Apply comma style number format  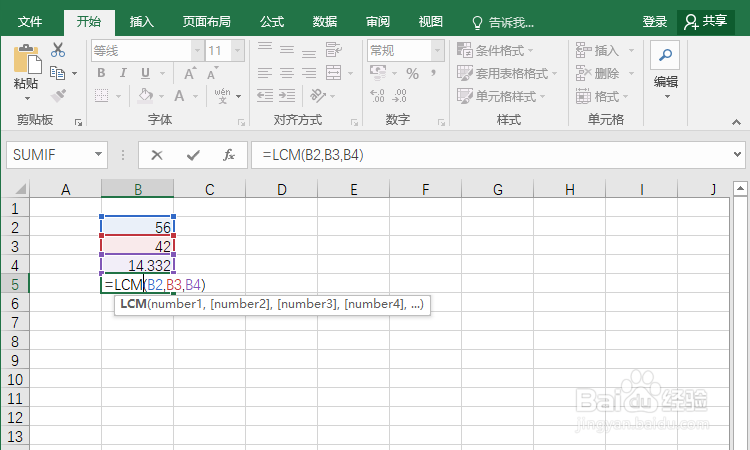click(434, 73)
